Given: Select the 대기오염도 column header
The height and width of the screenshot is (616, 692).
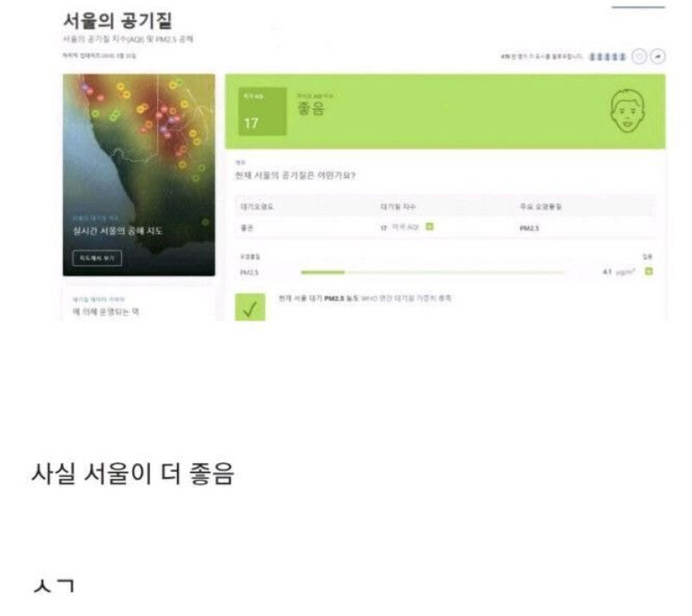Looking at the screenshot, I should tap(257, 206).
